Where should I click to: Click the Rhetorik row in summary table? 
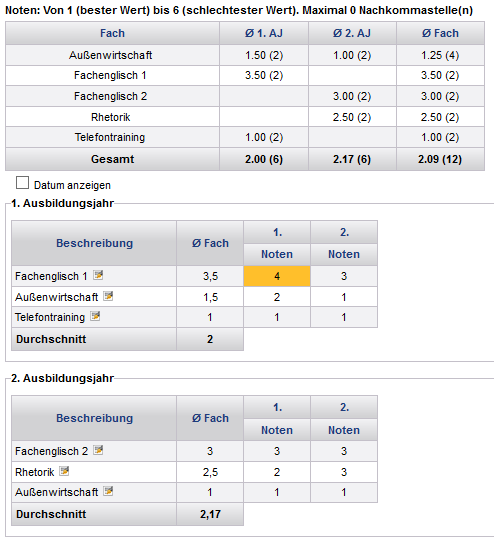(x=245, y=117)
